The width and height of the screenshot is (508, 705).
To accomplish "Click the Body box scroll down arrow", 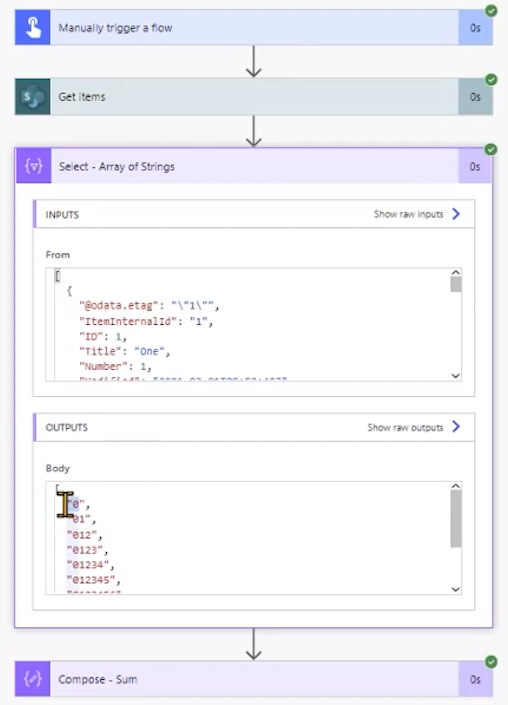I will pyautogui.click(x=455, y=589).
